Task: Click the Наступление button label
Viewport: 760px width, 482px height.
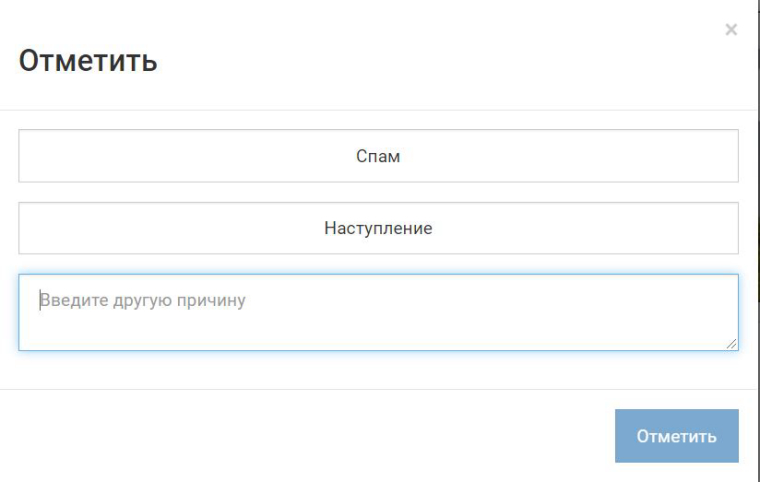Action: [x=378, y=228]
